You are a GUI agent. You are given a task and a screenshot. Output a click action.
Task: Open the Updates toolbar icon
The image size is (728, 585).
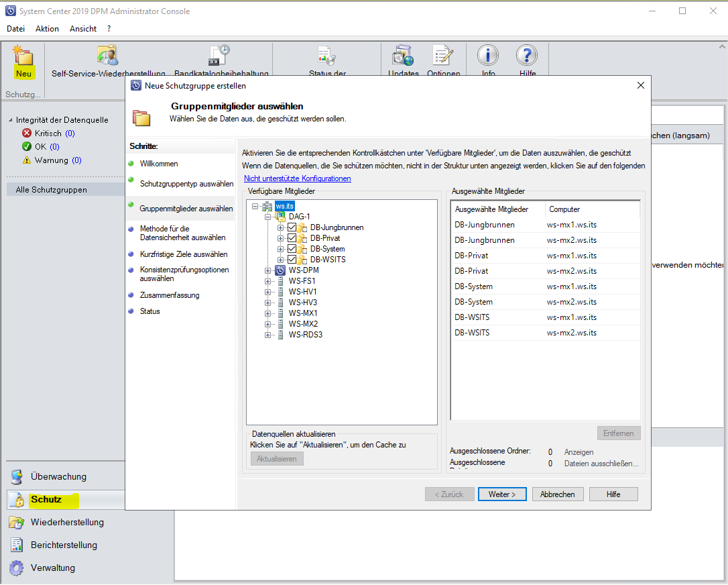(402, 55)
